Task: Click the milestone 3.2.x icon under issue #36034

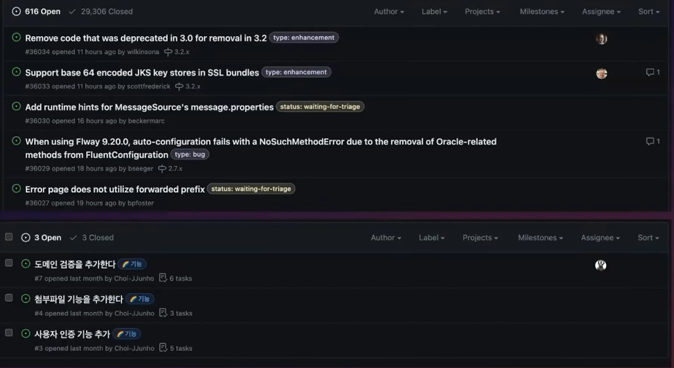Action: point(168,52)
